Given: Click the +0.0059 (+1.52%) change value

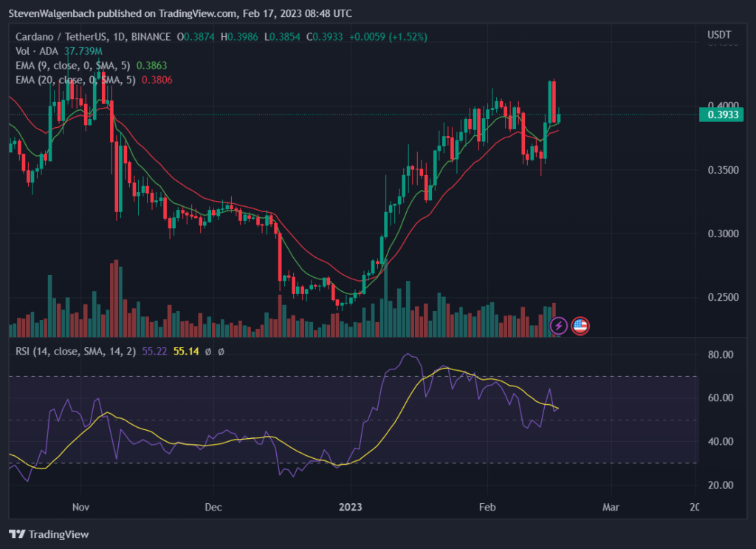Looking at the screenshot, I should [388, 37].
